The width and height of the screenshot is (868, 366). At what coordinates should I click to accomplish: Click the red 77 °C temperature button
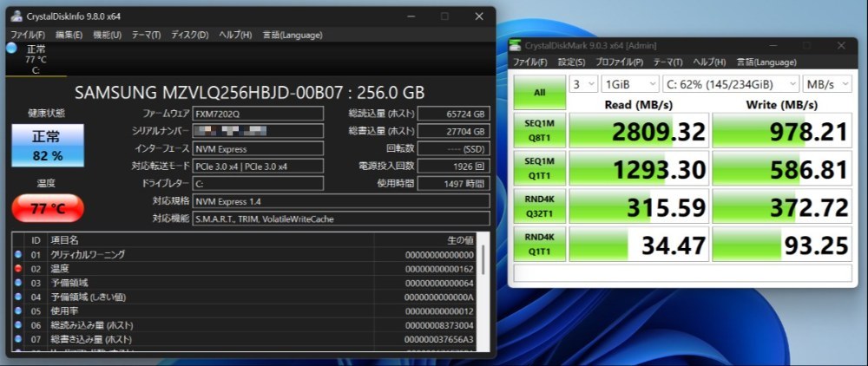(48, 208)
